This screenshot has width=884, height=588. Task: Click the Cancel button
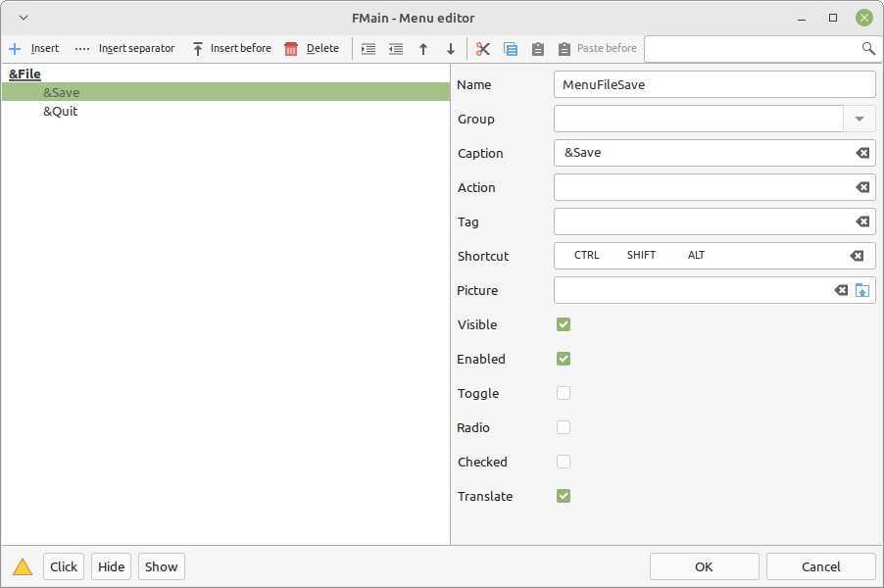click(820, 566)
